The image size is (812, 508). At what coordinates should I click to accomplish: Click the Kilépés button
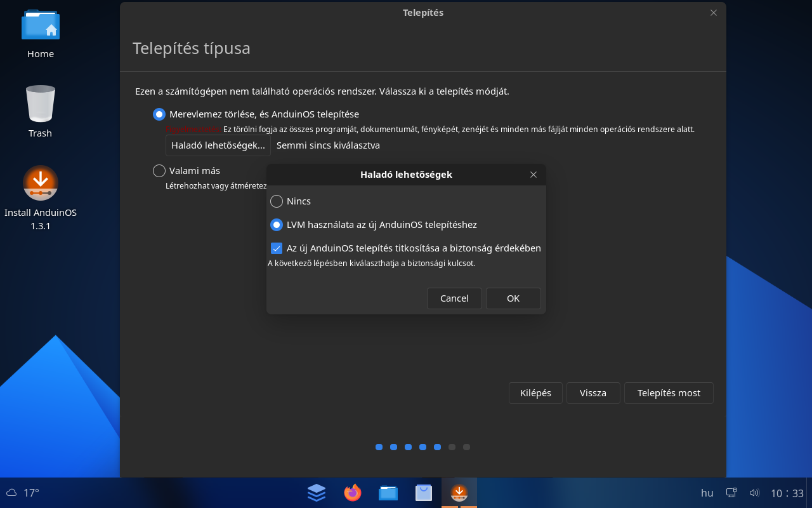click(x=535, y=393)
